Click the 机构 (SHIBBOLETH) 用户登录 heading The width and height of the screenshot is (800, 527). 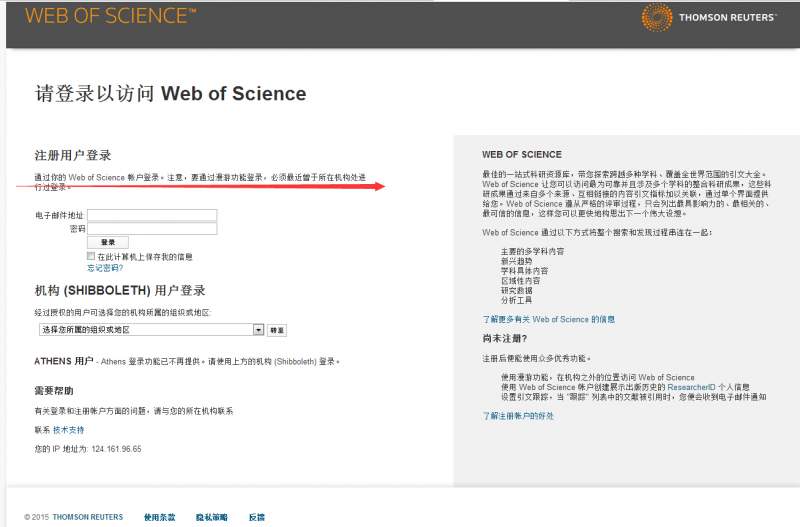coord(120,290)
